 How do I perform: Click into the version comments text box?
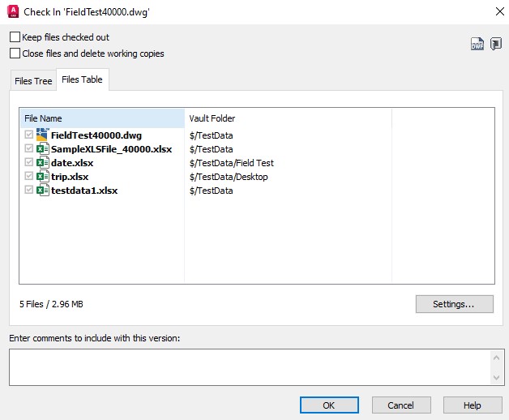point(247,366)
